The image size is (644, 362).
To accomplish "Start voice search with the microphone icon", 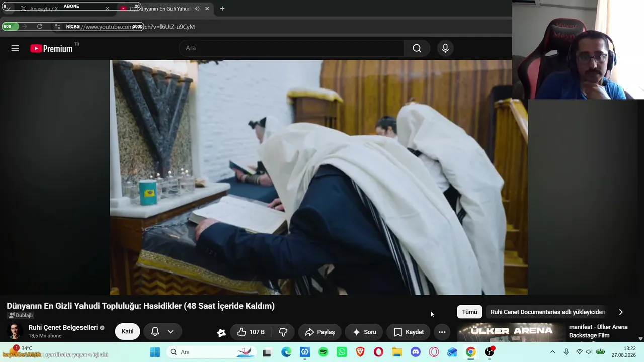I will [x=445, y=48].
